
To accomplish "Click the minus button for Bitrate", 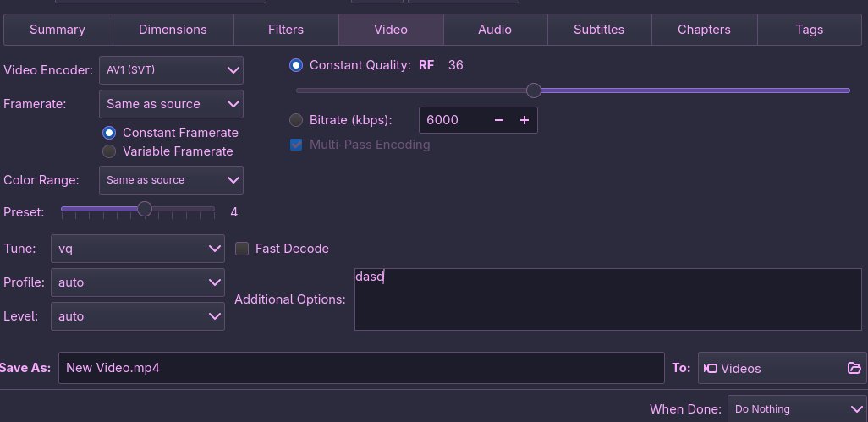I will pos(499,120).
